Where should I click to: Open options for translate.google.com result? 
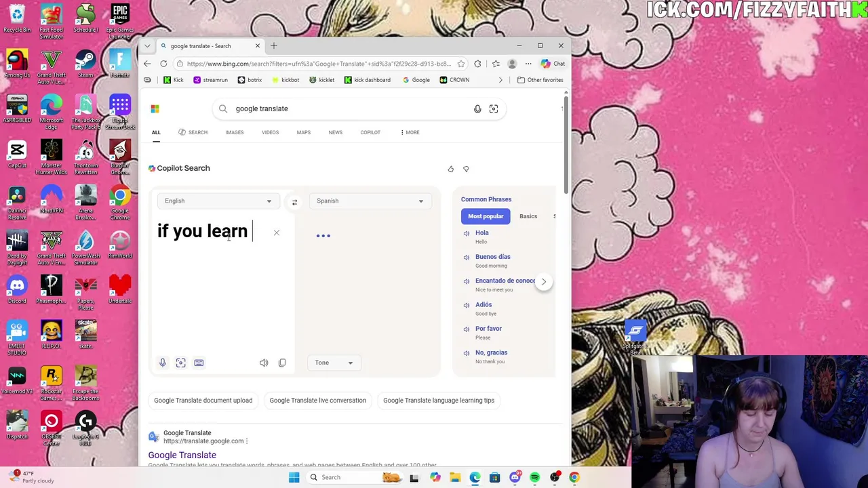(x=247, y=441)
